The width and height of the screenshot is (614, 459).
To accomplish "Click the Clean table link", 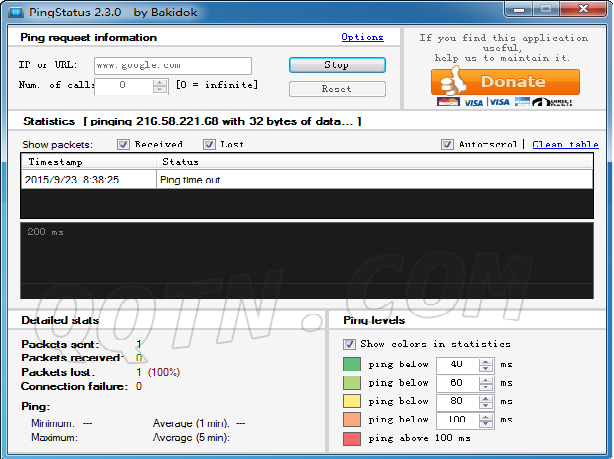I will (x=565, y=144).
